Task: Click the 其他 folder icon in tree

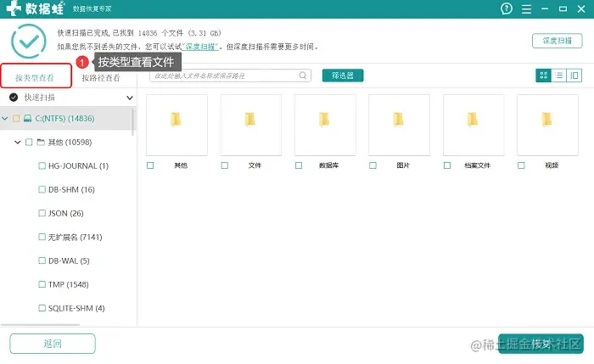Action: click(x=41, y=142)
